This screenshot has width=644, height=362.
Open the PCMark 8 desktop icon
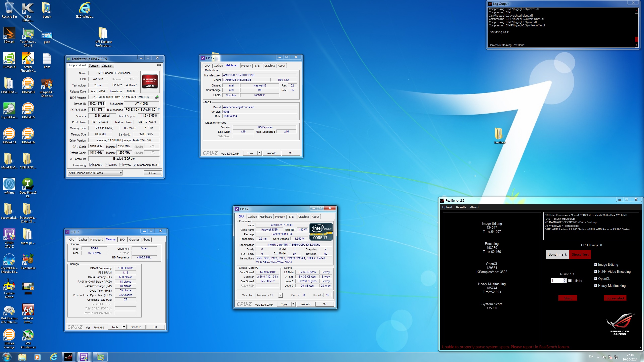9,60
